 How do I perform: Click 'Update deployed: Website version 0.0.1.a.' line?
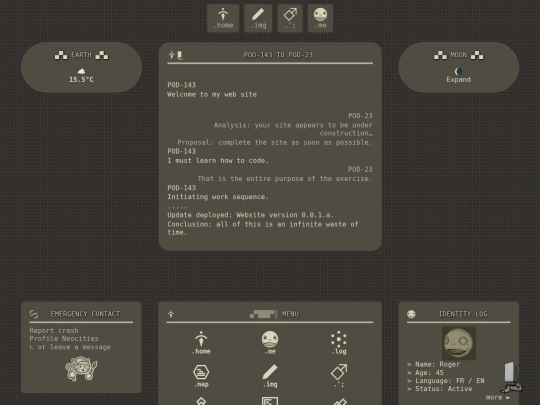250,215
